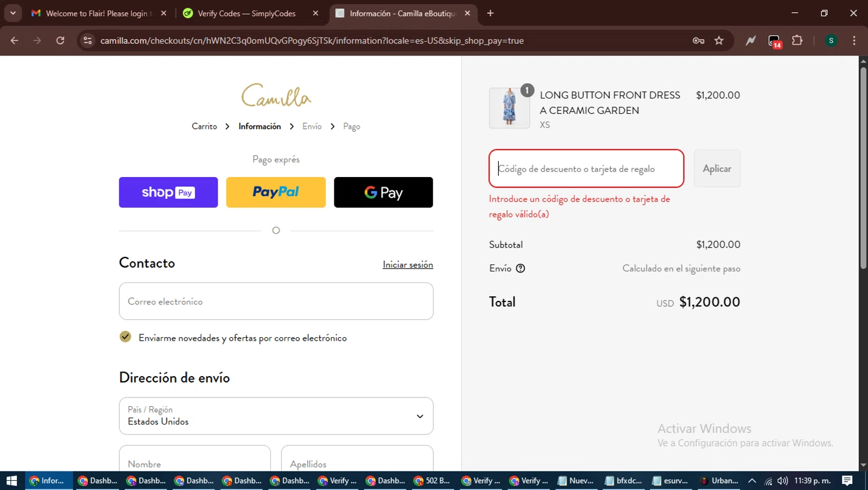The height and width of the screenshot is (490, 868).
Task: Pay with PayPal button
Action: pos(276,192)
